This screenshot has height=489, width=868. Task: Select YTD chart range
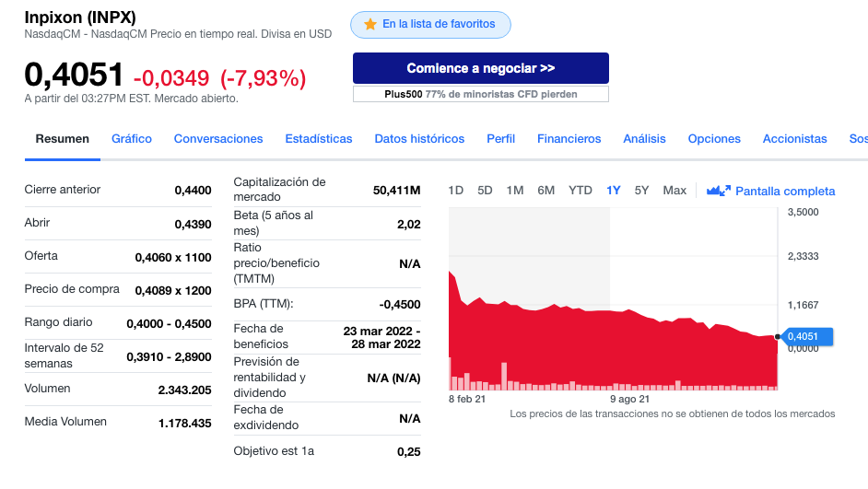pyautogui.click(x=581, y=191)
